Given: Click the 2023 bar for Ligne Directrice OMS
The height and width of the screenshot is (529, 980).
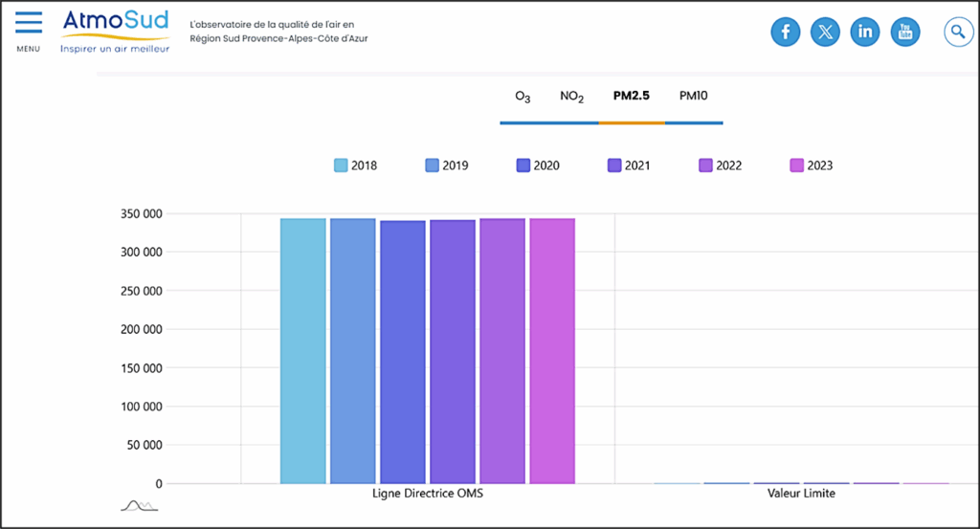Looking at the screenshot, I should (552, 351).
